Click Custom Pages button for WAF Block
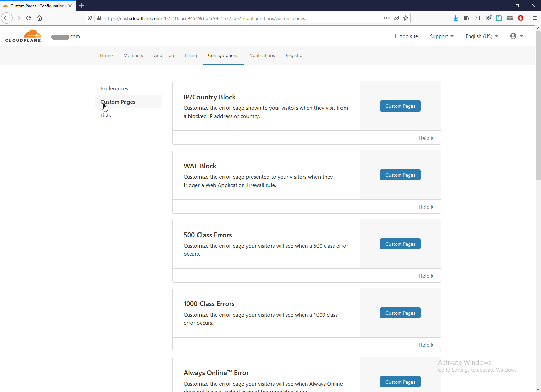The height and width of the screenshot is (392, 541). [x=400, y=175]
